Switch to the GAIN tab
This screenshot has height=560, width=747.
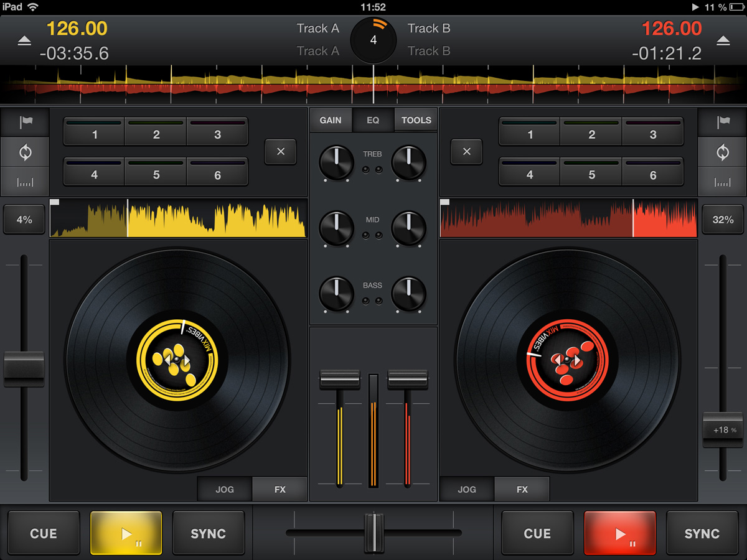(331, 120)
